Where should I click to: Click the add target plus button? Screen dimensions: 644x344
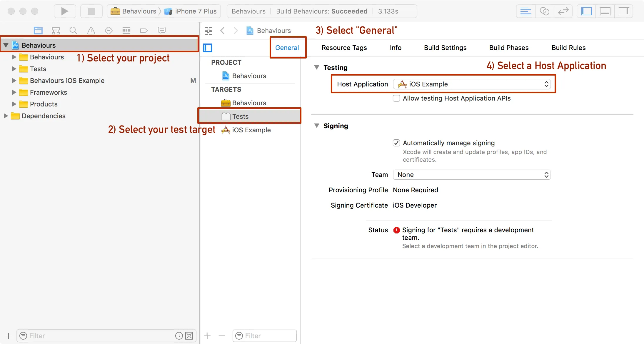(x=207, y=336)
